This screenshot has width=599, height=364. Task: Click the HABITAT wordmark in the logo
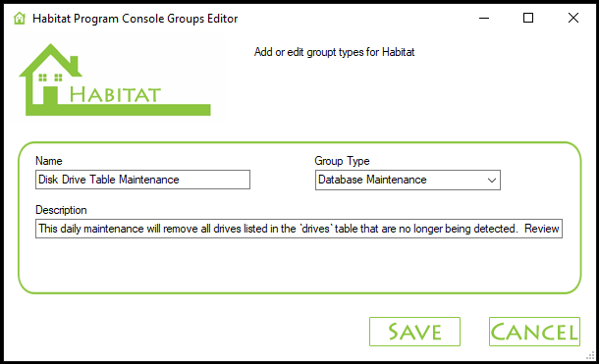click(115, 94)
